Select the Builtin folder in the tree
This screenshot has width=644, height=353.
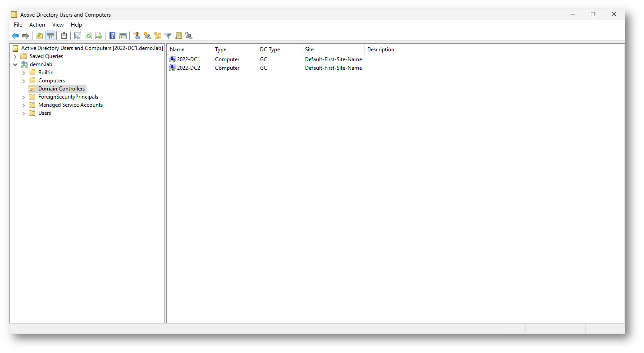[46, 72]
